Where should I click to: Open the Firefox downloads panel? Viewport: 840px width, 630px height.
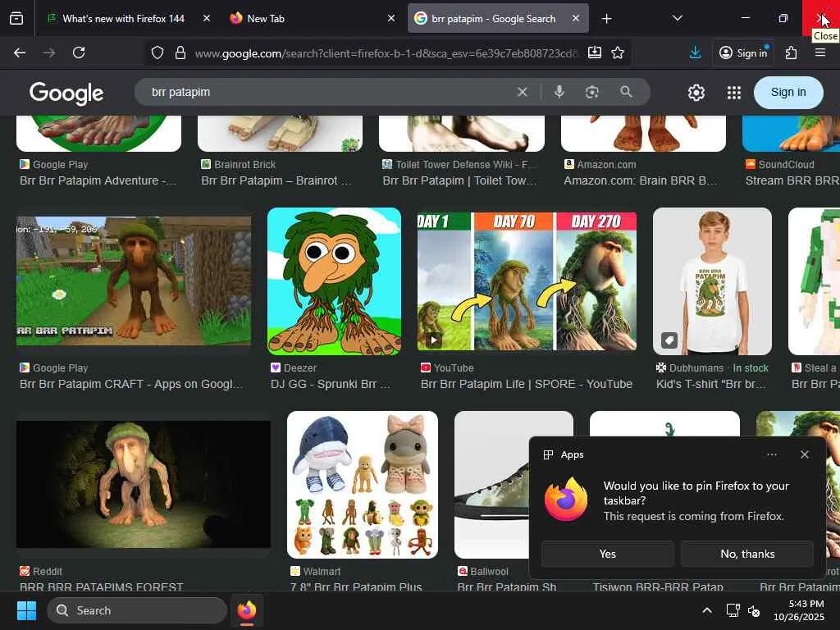pyautogui.click(x=696, y=52)
